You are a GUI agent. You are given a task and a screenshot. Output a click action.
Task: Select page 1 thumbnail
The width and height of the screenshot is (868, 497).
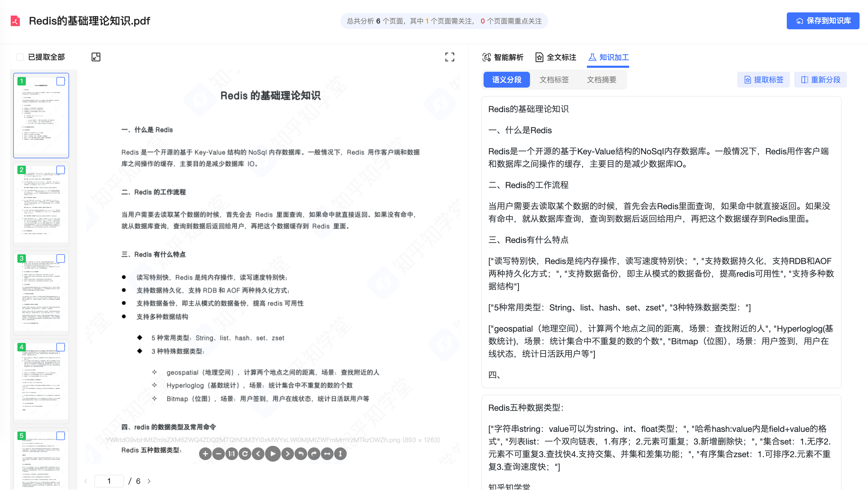[x=41, y=115]
